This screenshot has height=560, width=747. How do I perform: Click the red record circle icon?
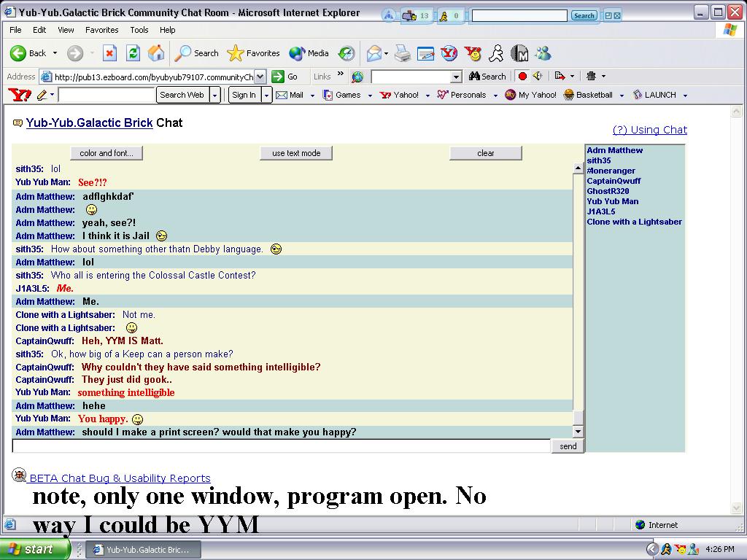pos(522,76)
